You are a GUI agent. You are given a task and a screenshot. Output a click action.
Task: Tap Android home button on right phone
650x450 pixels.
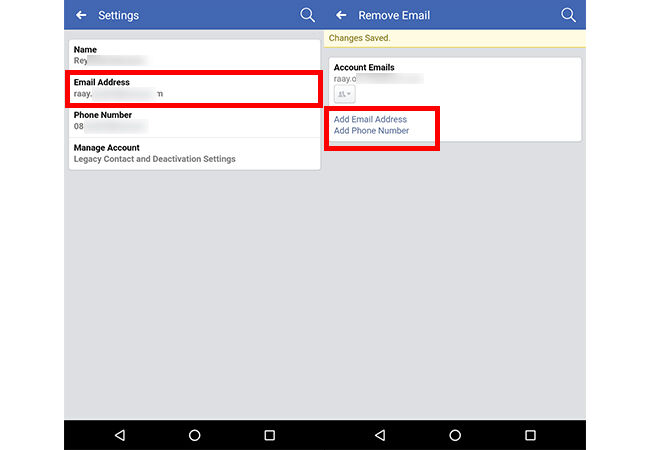click(x=455, y=435)
